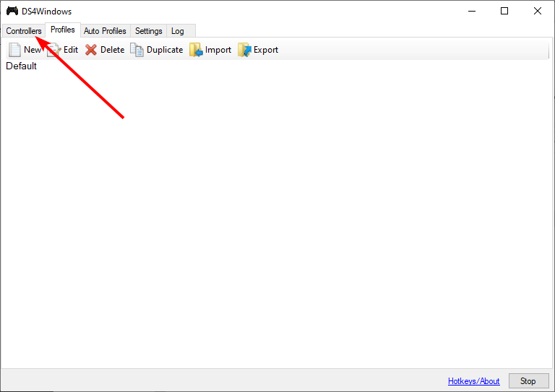555x392 pixels.
Task: Open the Hotkeys/About link
Action: (473, 381)
